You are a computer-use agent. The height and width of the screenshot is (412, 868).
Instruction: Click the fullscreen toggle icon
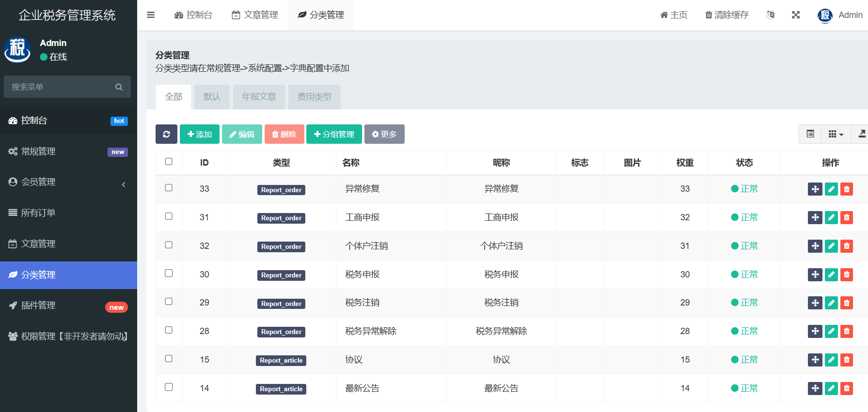(796, 15)
